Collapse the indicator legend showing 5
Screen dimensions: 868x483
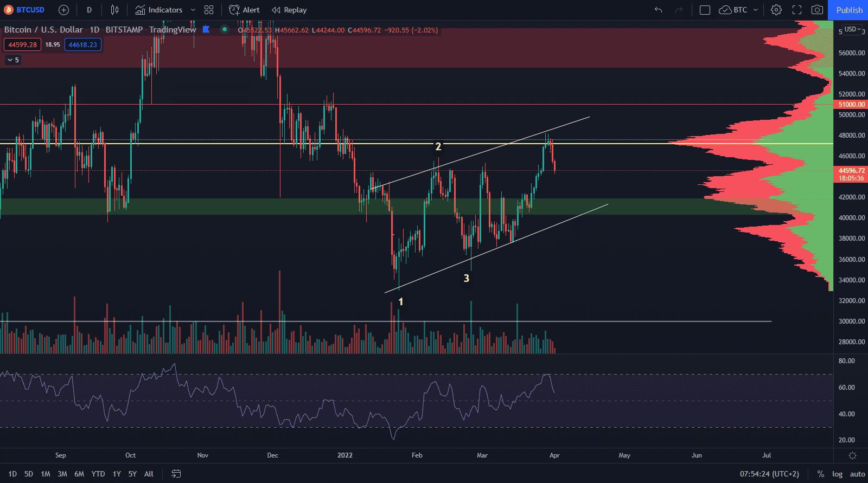click(12, 60)
